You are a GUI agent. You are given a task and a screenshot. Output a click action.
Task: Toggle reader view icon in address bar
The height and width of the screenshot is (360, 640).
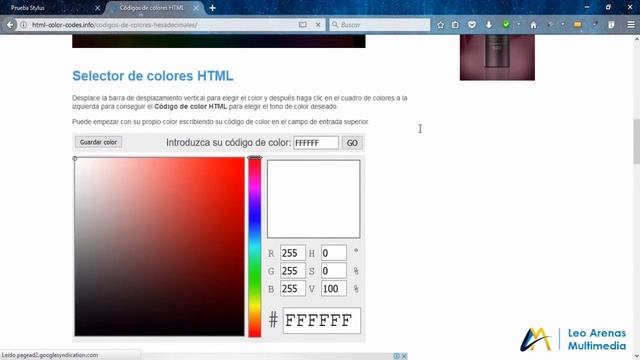[x=302, y=25]
